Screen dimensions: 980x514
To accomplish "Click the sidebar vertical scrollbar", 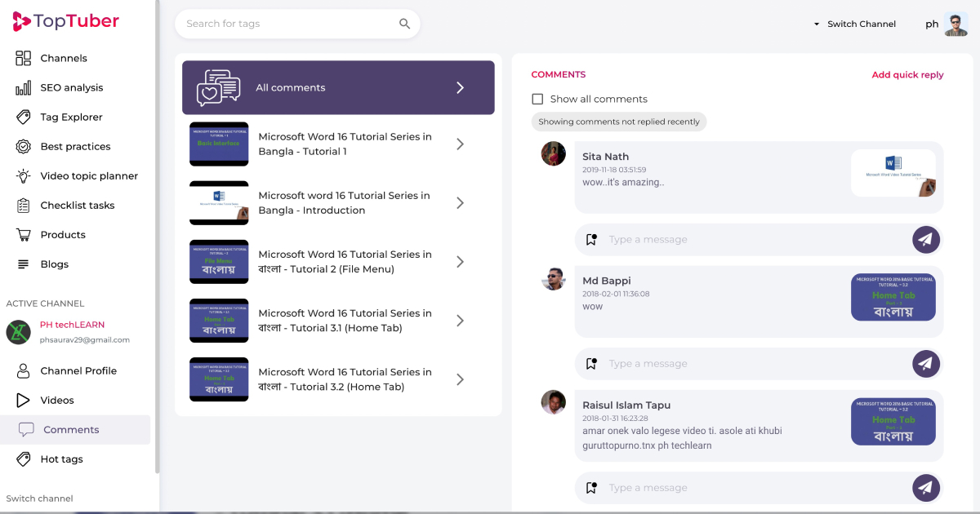I will 157,237.
